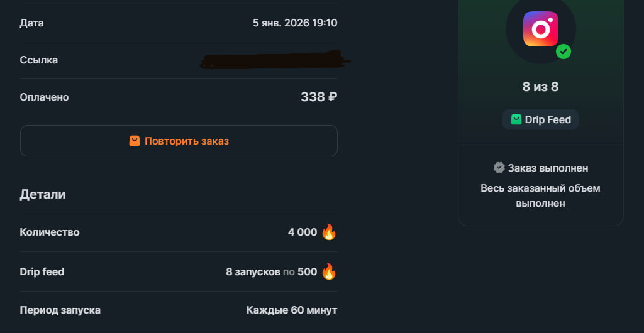The width and height of the screenshot is (644, 333).
Task: Open the redacted link in the Ссылка row
Action: coord(274,60)
